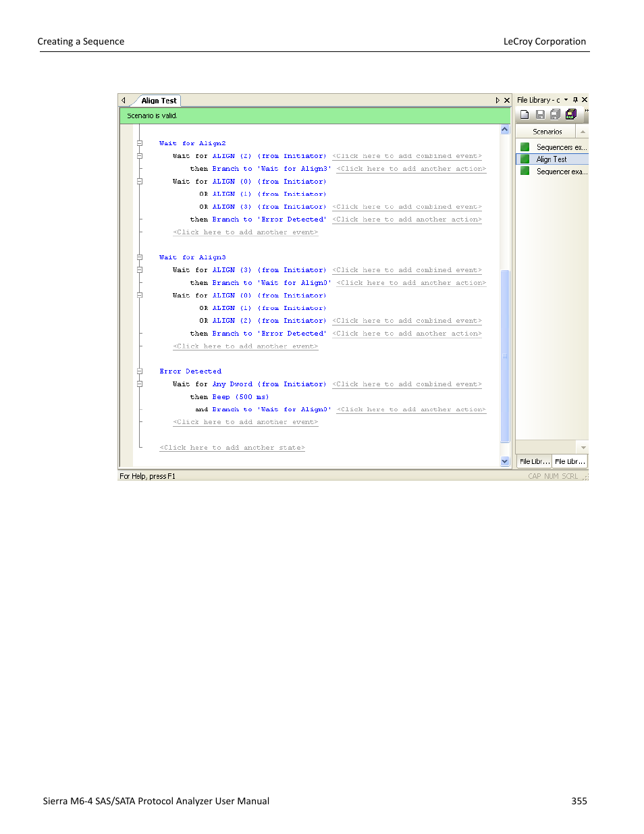Click the NUM indicator in status bar
The width and height of the screenshot is (644, 834).
point(552,476)
